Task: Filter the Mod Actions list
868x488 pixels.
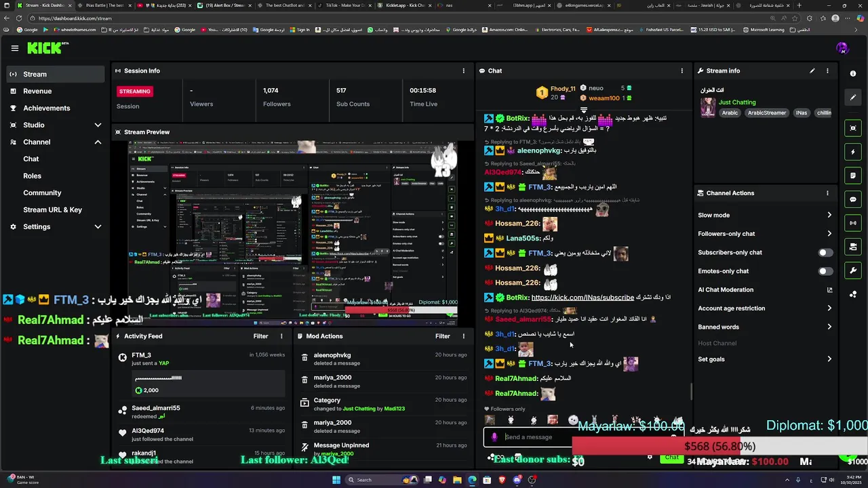Action: pos(443,336)
